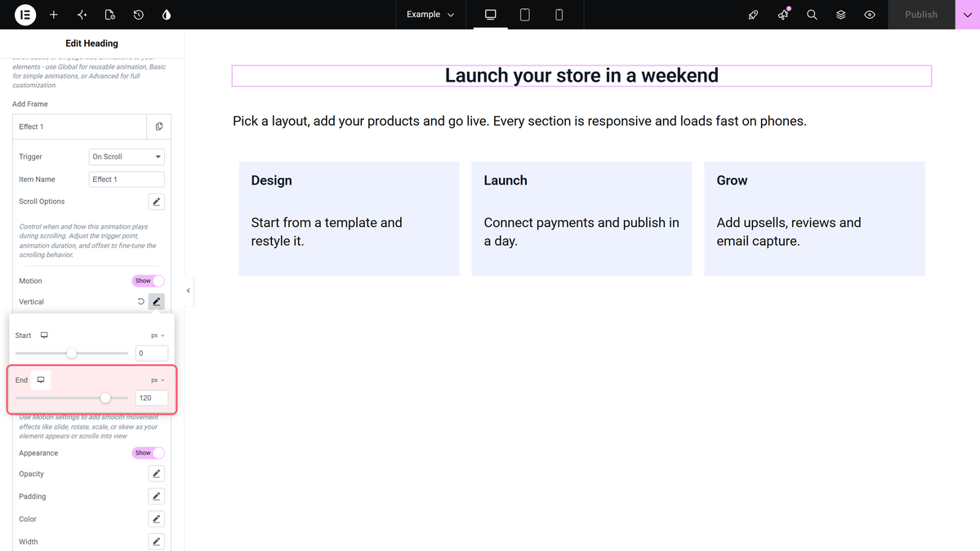Toggle the Appearance Show switch

148,453
